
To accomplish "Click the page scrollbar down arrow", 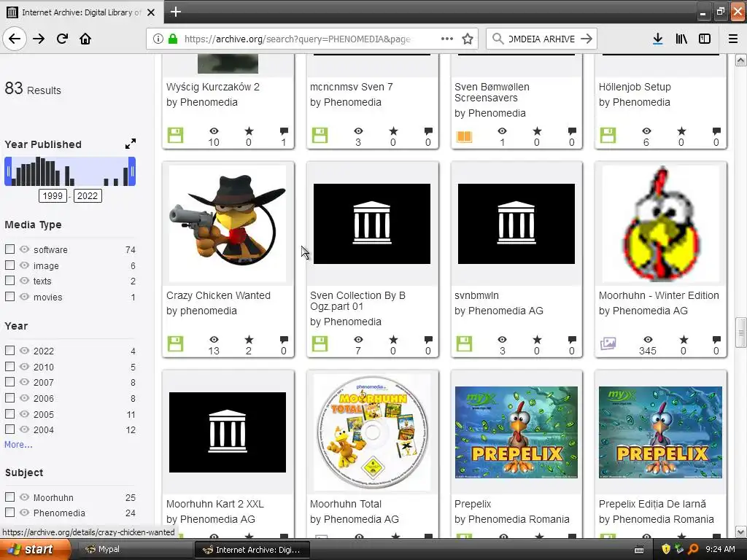I will click(x=741, y=532).
